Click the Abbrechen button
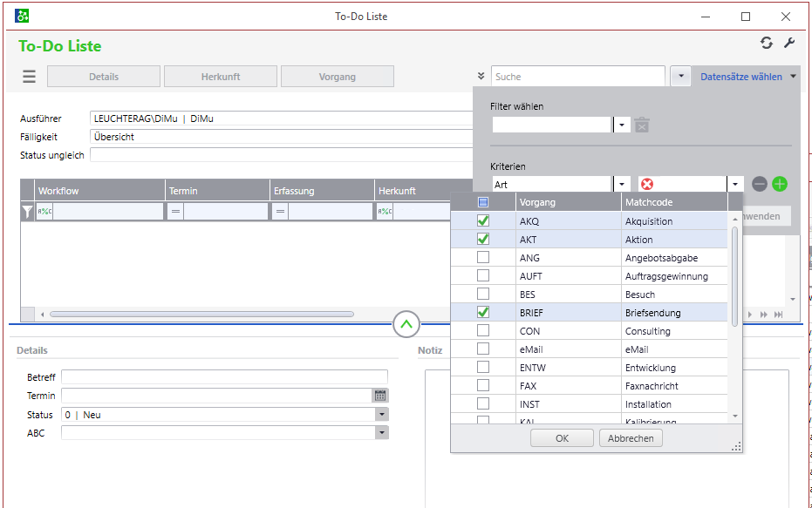Screen dimensions: 812x508 coord(631,438)
